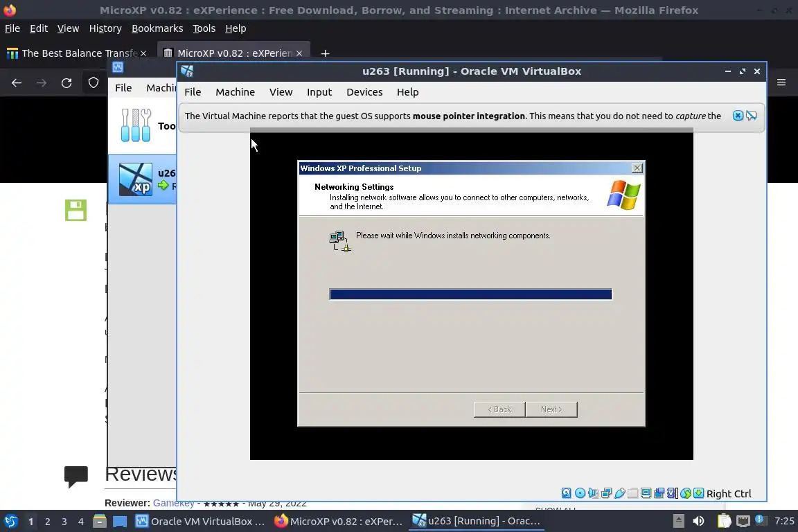Switch to MicroXP v0.82 Firefox tab
798x532 pixels.
click(x=233, y=53)
